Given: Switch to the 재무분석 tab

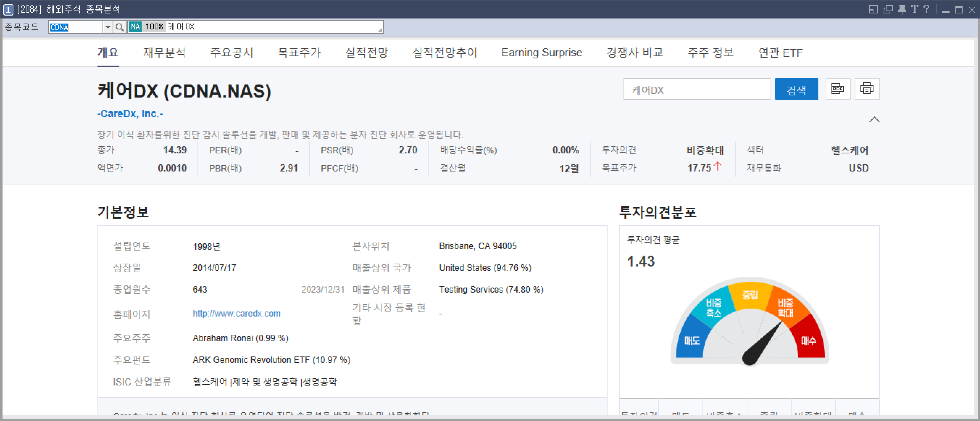Looking at the screenshot, I should [164, 53].
